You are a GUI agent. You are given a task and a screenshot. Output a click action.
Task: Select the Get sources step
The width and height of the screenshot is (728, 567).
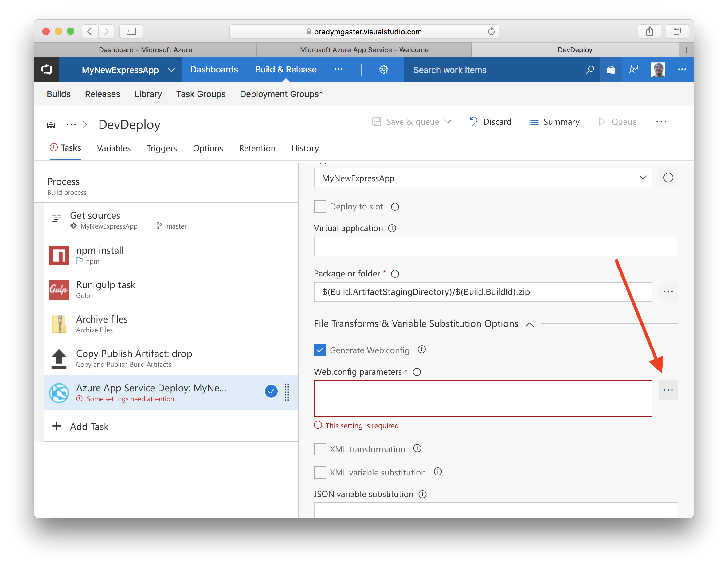click(x=171, y=220)
